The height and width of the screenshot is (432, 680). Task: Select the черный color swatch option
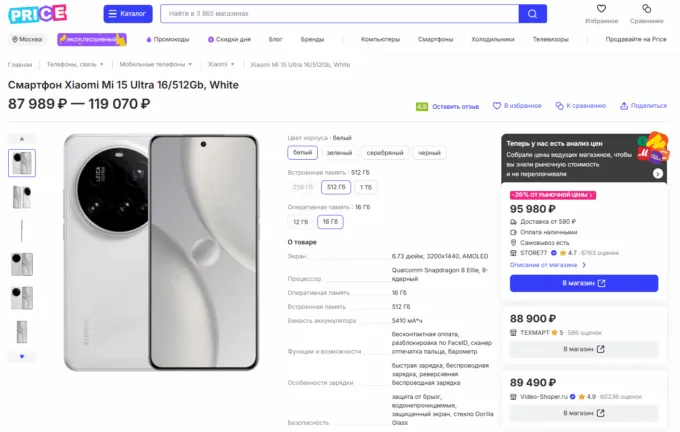point(428,153)
